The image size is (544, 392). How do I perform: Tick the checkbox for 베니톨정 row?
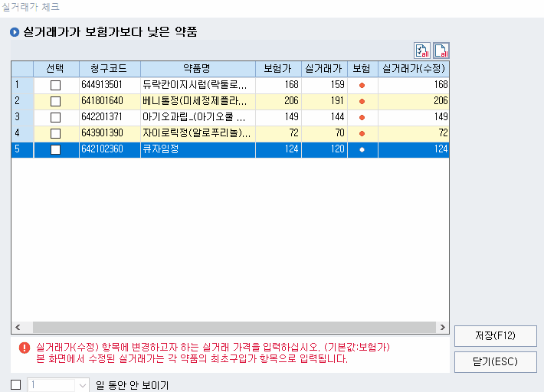[55, 101]
